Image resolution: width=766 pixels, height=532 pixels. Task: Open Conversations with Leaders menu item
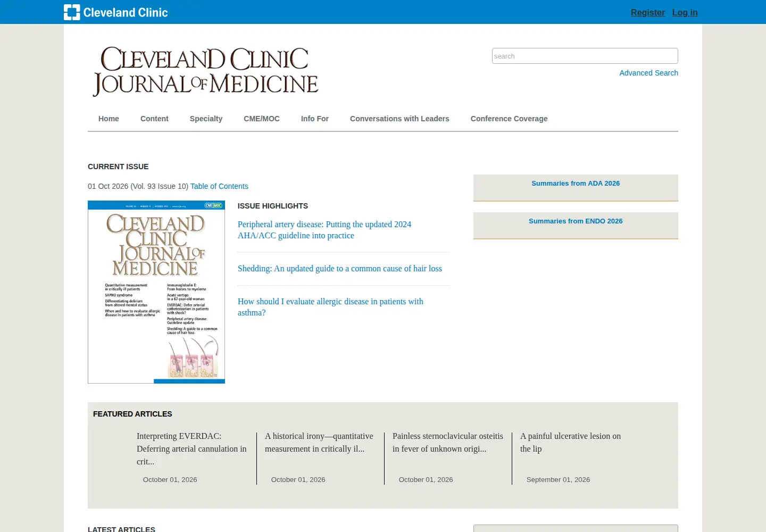pos(399,119)
